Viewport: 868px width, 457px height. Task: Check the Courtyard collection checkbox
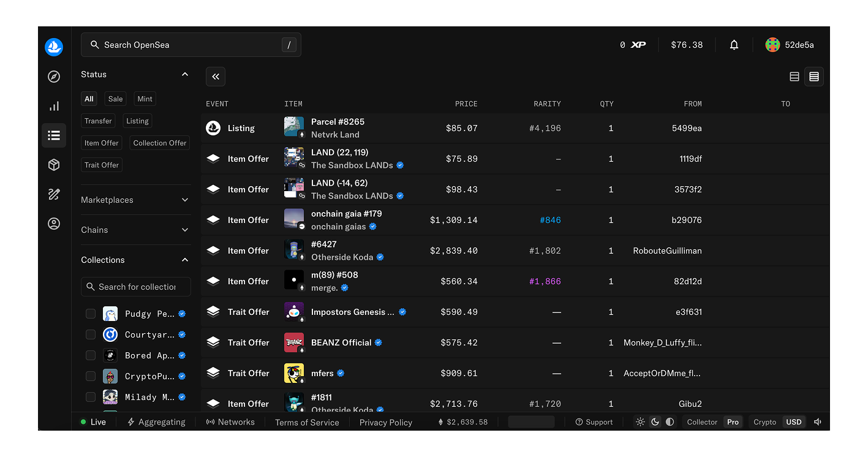click(x=91, y=334)
